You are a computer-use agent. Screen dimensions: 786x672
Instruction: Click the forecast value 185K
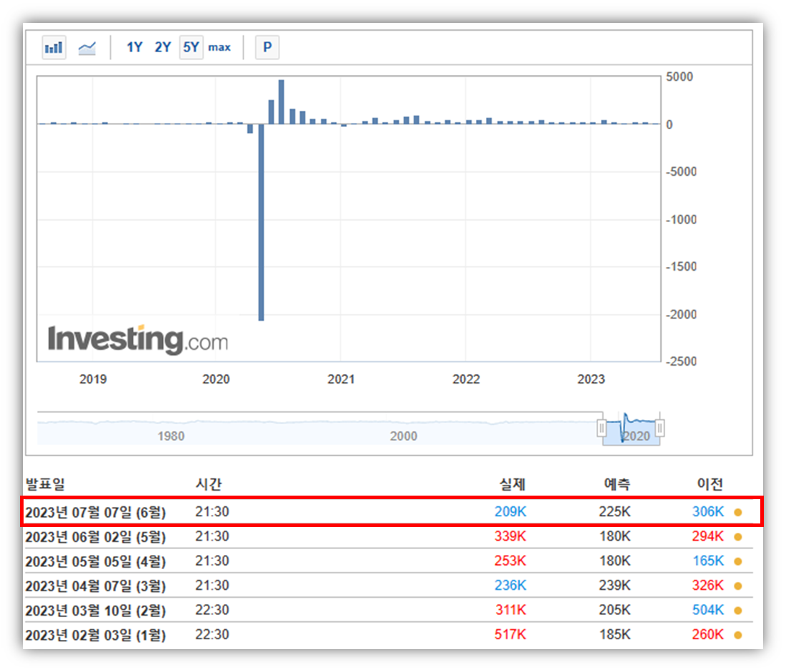point(615,634)
